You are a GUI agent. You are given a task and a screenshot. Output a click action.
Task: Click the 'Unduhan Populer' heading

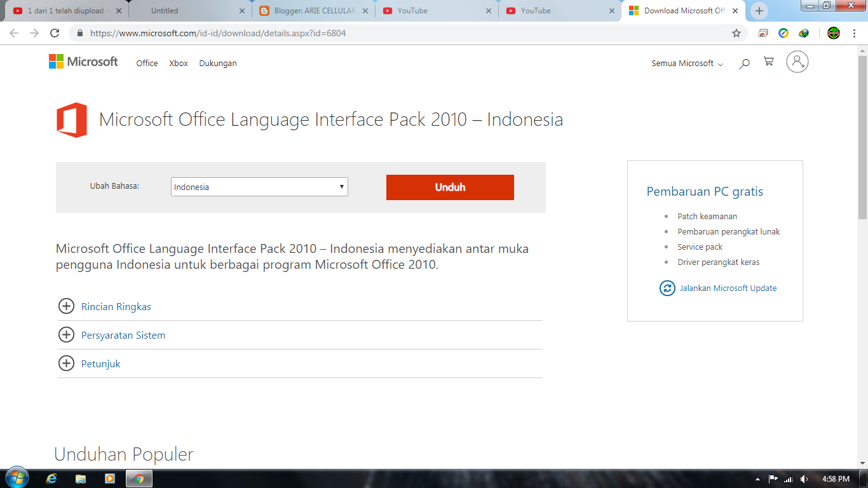click(x=124, y=454)
